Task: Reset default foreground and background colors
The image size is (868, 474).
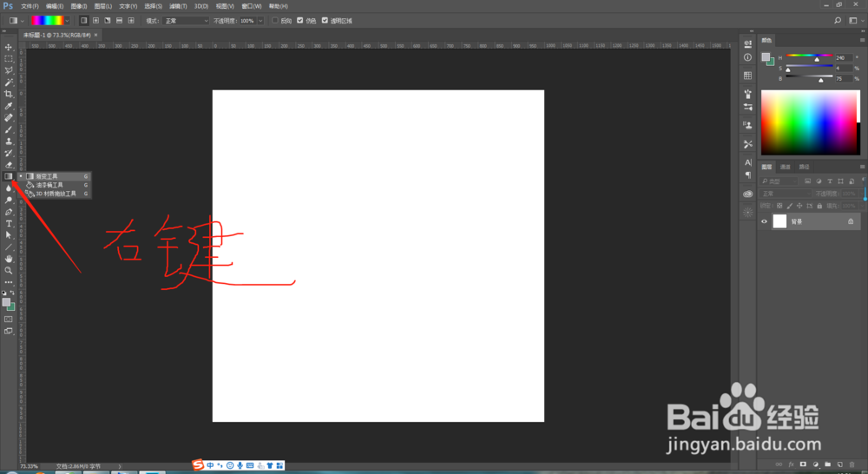Action: coord(4,293)
